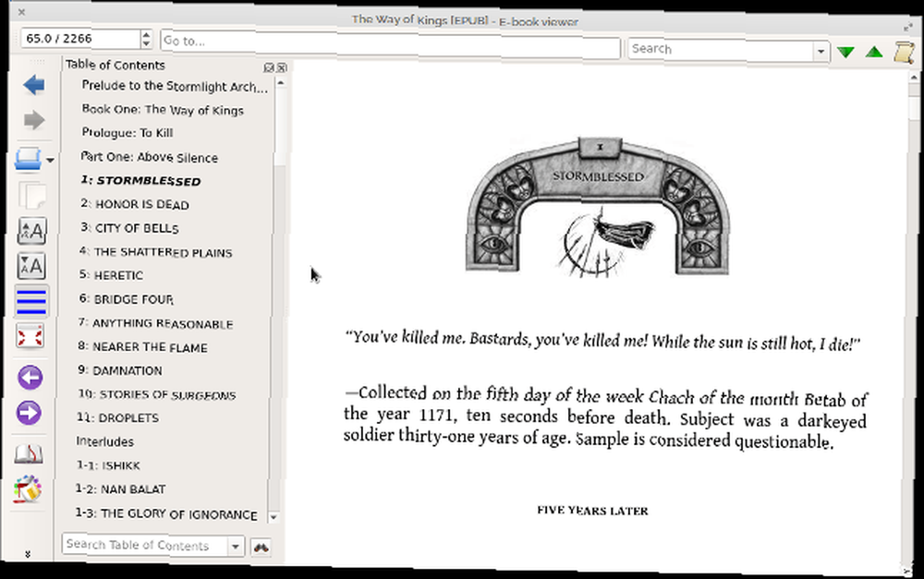
Task: Click the FIVE YEARS LATER heading text
Action: click(x=592, y=511)
